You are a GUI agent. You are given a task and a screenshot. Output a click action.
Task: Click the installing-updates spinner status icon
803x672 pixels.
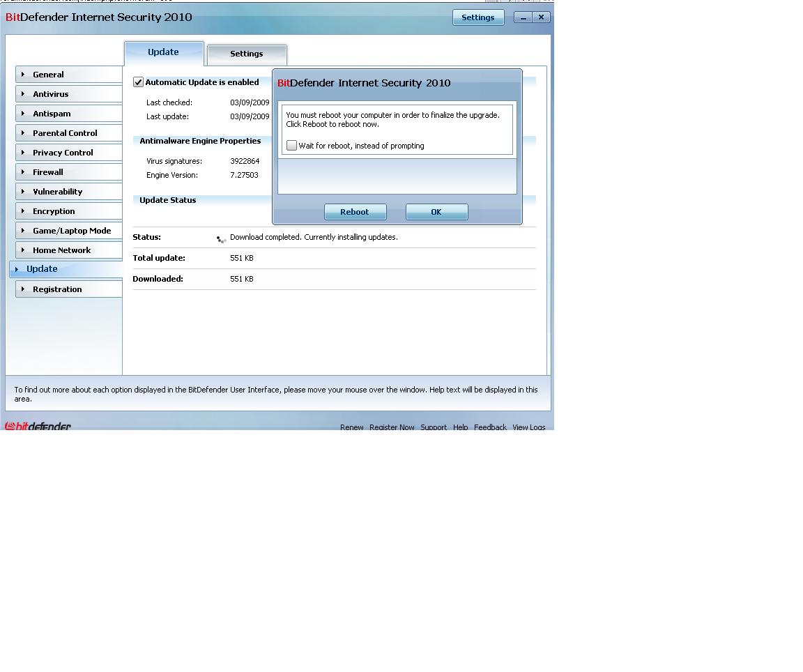[221, 238]
